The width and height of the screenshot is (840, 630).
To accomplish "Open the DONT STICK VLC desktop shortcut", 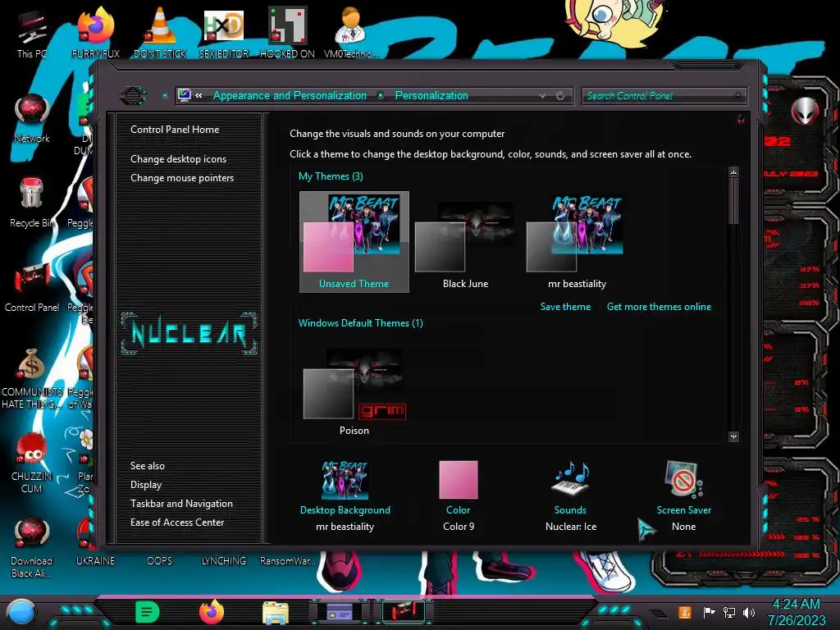I will click(160, 32).
